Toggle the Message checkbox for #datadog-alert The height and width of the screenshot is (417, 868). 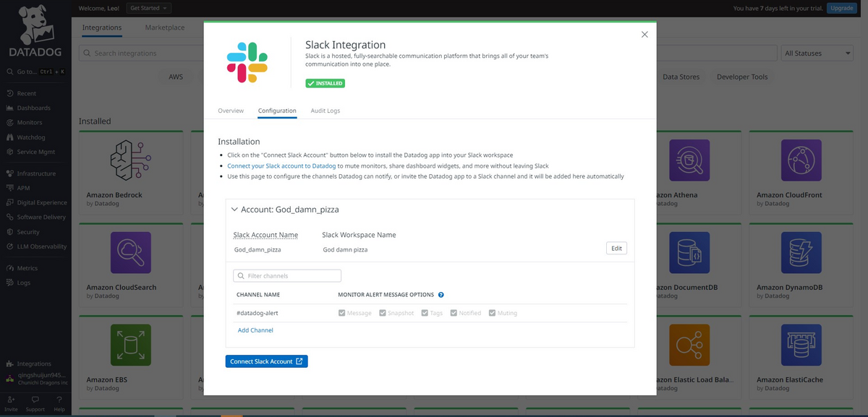341,313
